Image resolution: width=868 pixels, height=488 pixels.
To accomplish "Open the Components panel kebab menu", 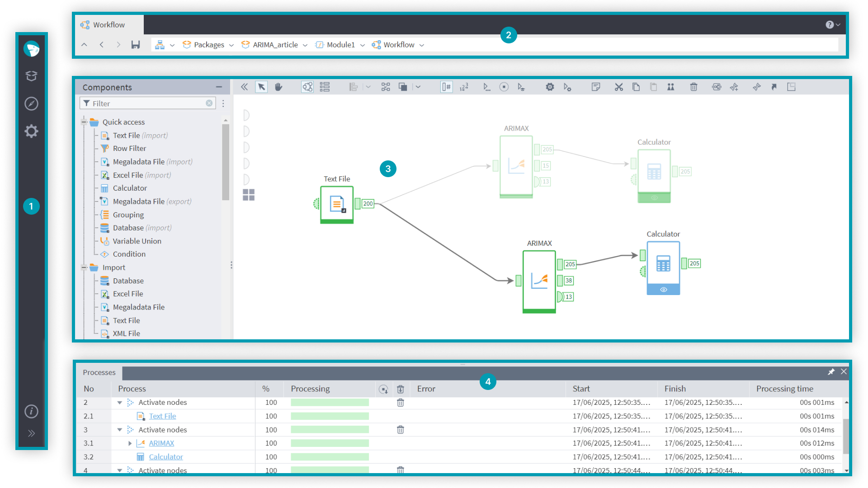I will tap(223, 103).
